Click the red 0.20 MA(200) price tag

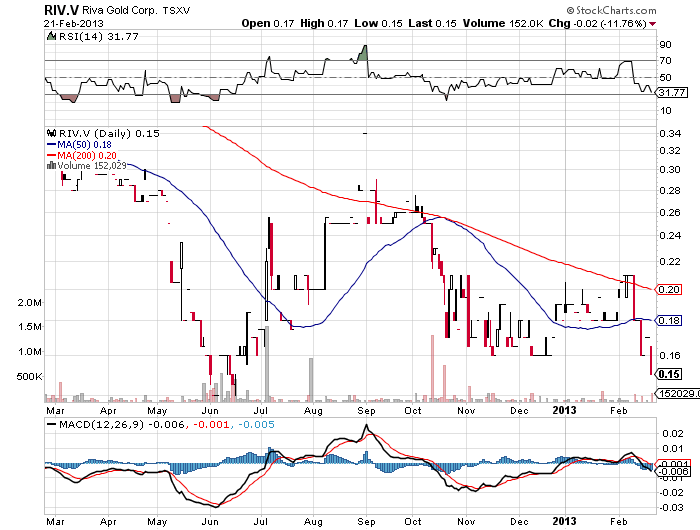coord(668,289)
